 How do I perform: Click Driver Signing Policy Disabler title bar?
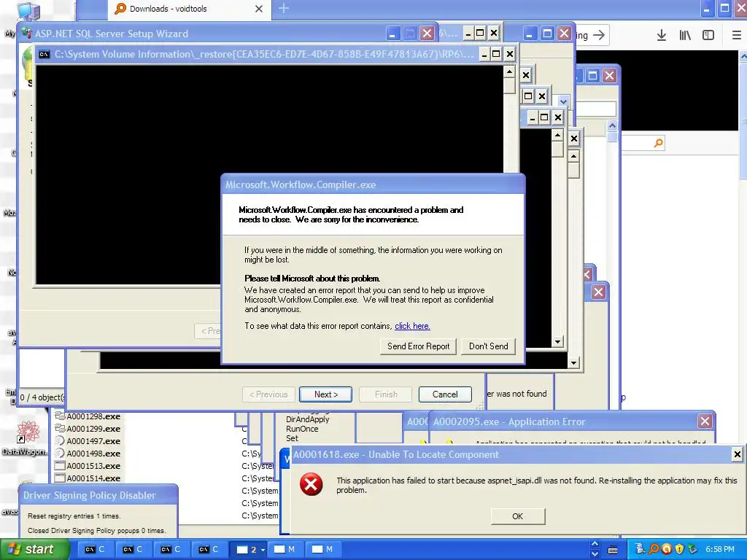click(x=98, y=495)
